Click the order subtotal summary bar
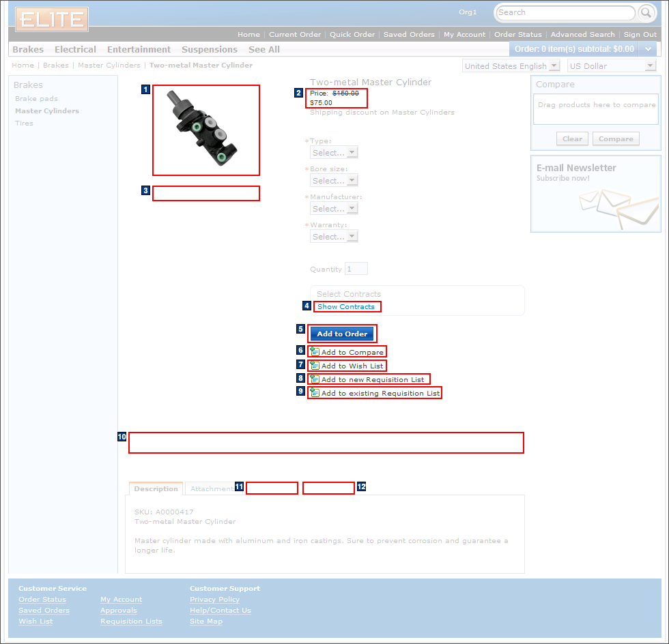Image resolution: width=669 pixels, height=644 pixels. pyautogui.click(x=574, y=49)
